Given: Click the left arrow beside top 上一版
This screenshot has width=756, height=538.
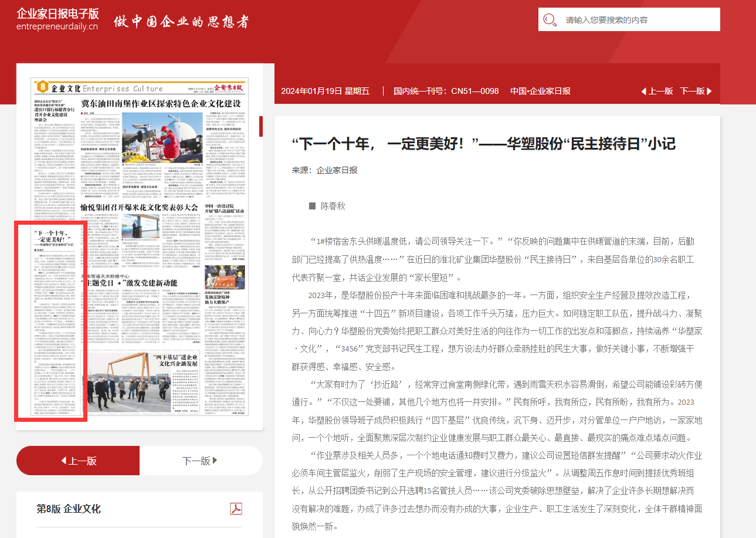Looking at the screenshot, I should (x=643, y=92).
